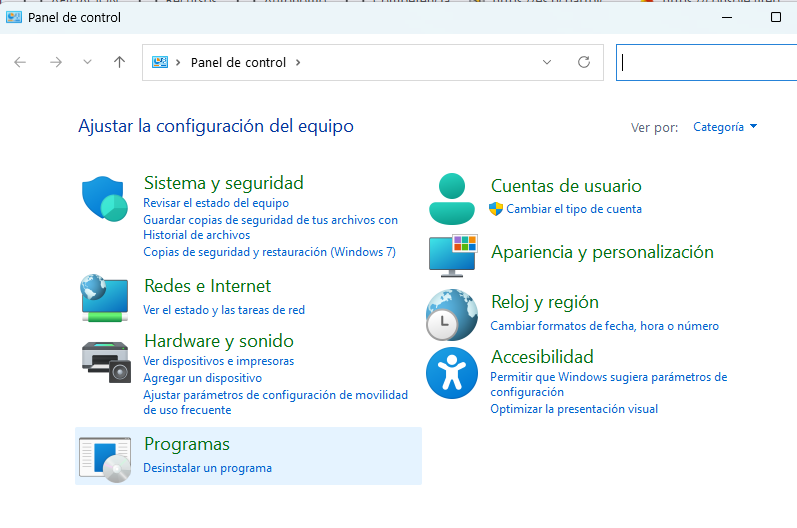This screenshot has width=797, height=528.
Task: Expand the chevron after Panel de control breadcrumb
Action: coord(298,63)
